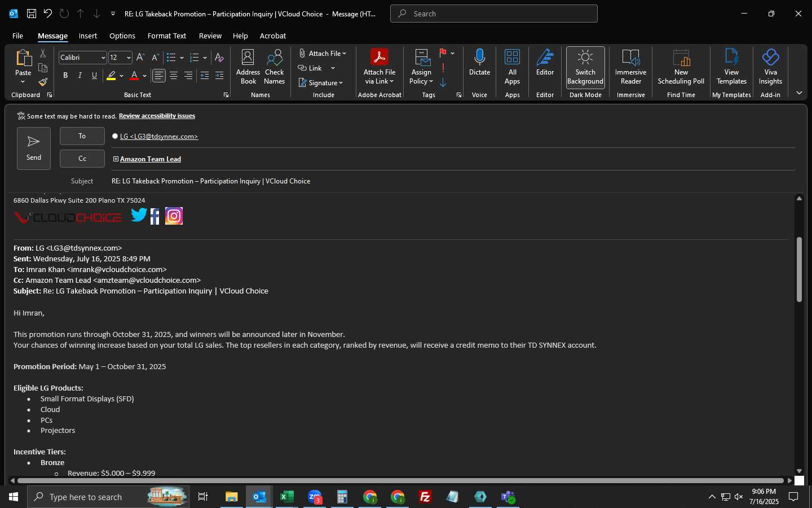812x508 pixels.
Task: Start Dictate microphone
Action: [480, 62]
